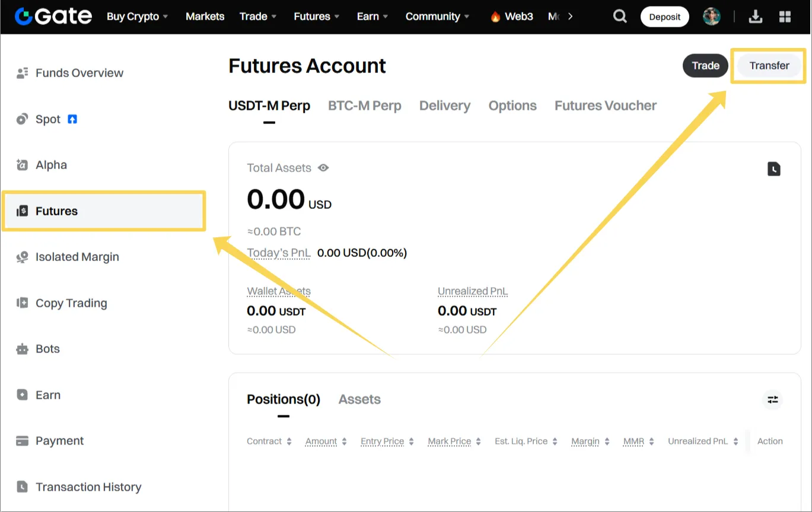This screenshot has width=812, height=512.
Task: Switch to the BTC-M Perp tab
Action: [364, 106]
